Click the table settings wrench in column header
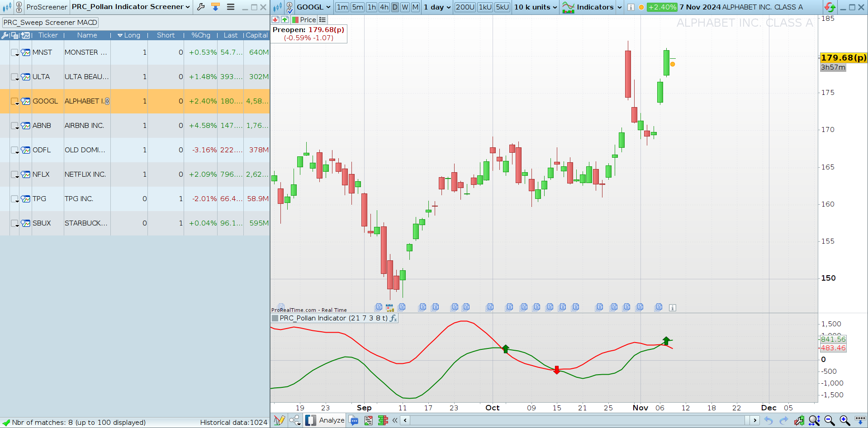Screen dimensions: 868x428 click(x=5, y=35)
